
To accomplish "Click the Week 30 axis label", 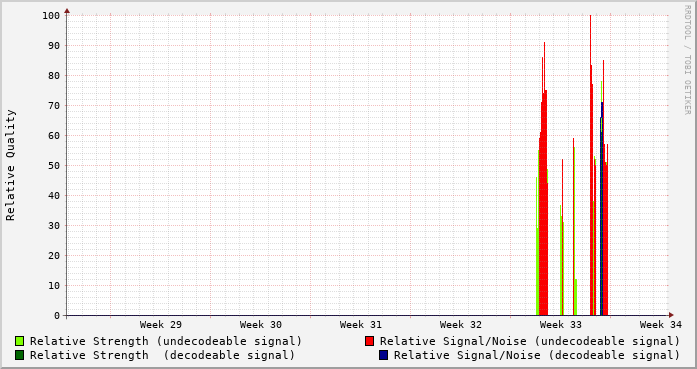I will pyautogui.click(x=261, y=325).
